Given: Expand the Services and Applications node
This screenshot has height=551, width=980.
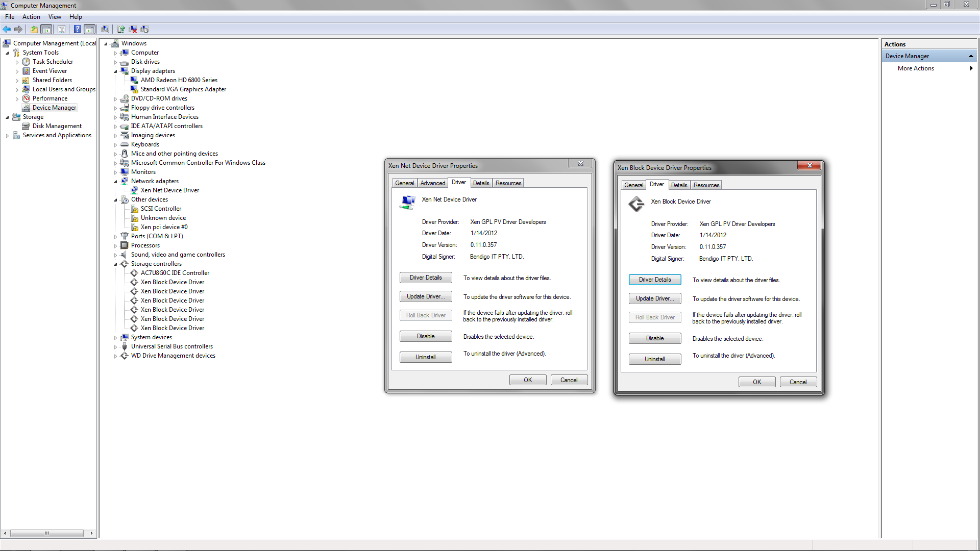Looking at the screenshot, I should coord(7,136).
